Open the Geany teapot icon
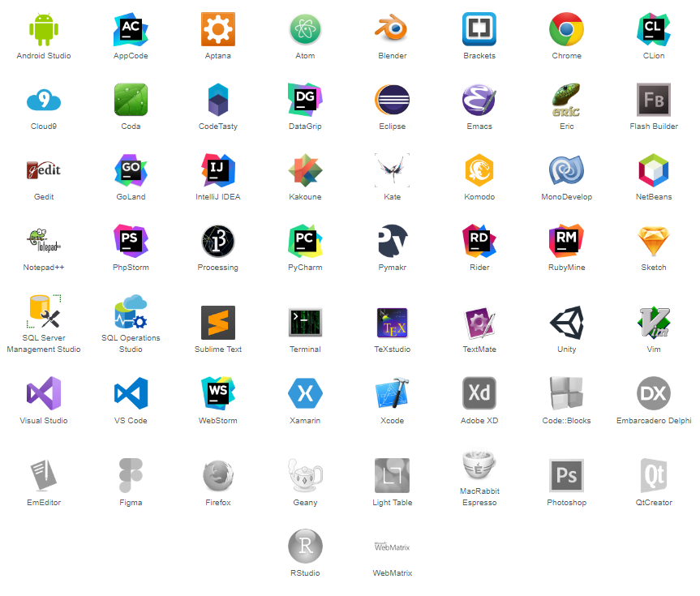This screenshot has height=596, width=700. [305, 475]
